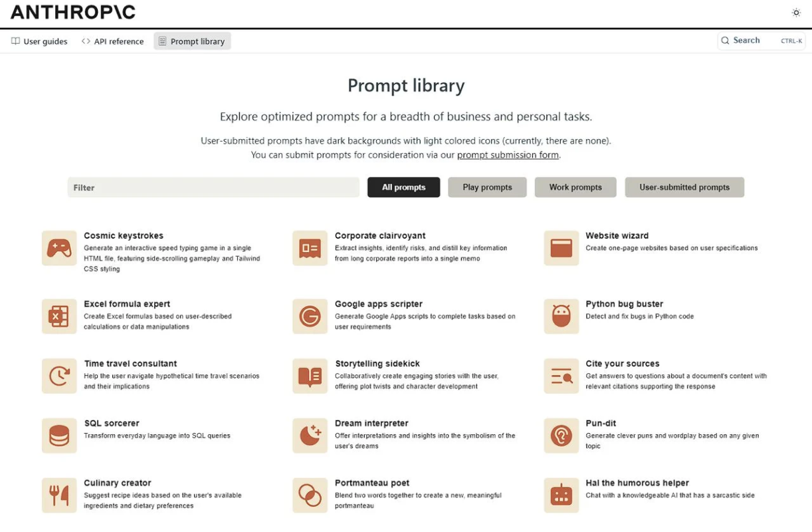Select the SQL sorcerer database icon

(59, 436)
